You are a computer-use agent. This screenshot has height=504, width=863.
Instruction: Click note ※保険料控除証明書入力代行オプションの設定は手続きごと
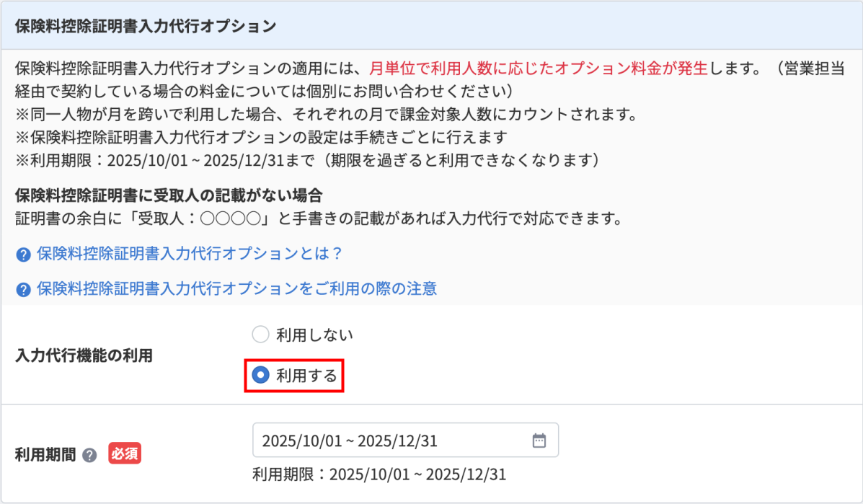point(261,138)
